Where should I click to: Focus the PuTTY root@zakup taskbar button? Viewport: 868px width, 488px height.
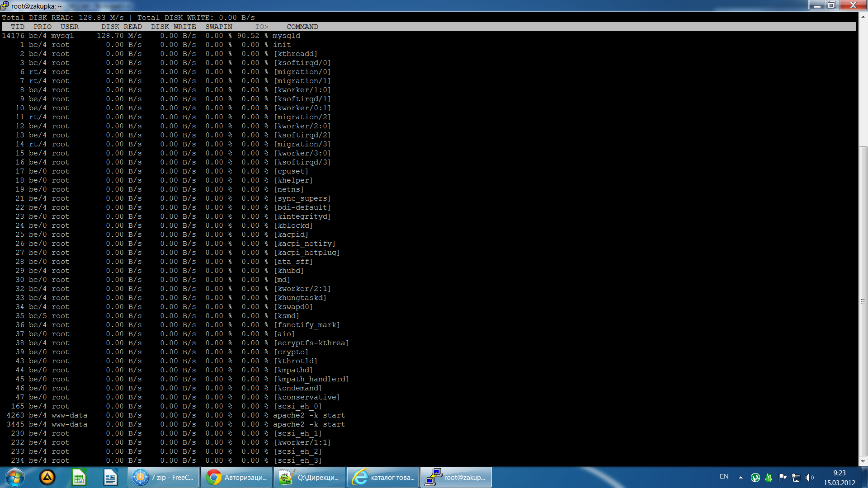(456, 478)
